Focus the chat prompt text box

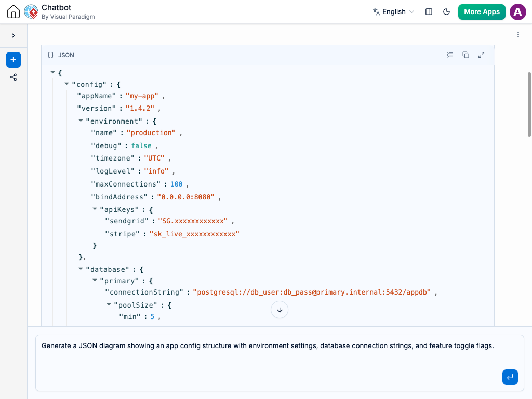tap(280, 363)
